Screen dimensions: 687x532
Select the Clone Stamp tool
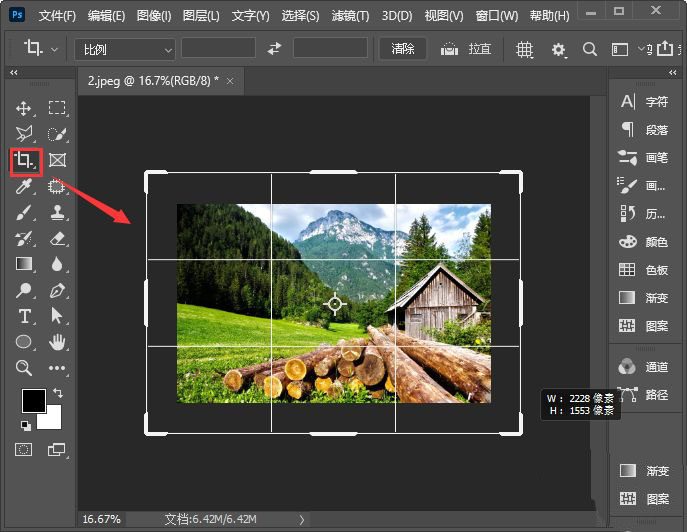pyautogui.click(x=57, y=213)
